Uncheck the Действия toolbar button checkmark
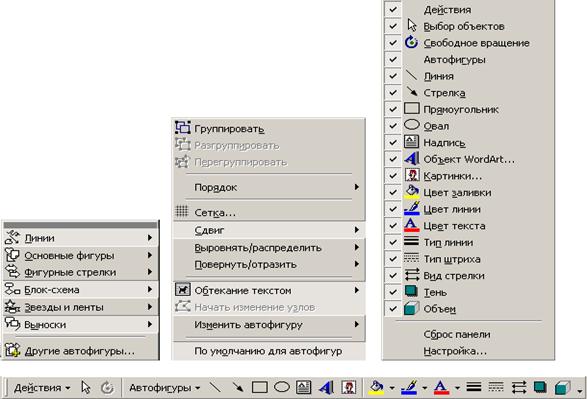This screenshot has height=399, width=587. [393, 9]
